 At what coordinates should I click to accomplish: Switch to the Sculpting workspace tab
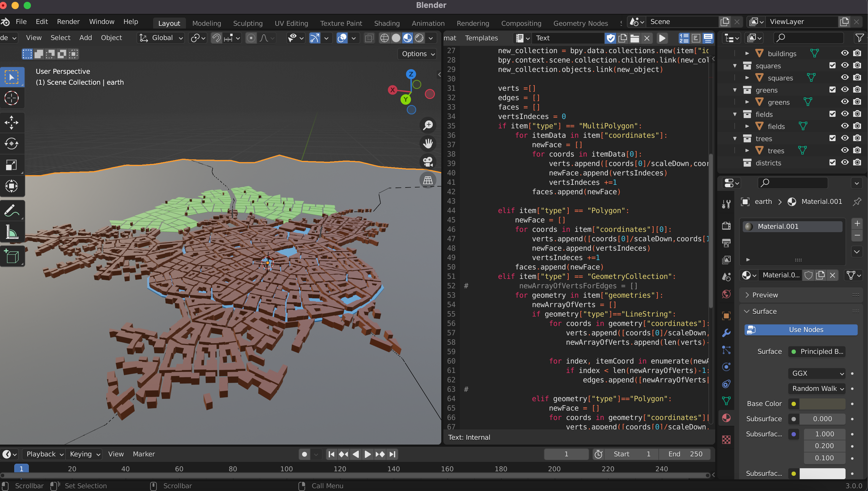pyautogui.click(x=248, y=23)
